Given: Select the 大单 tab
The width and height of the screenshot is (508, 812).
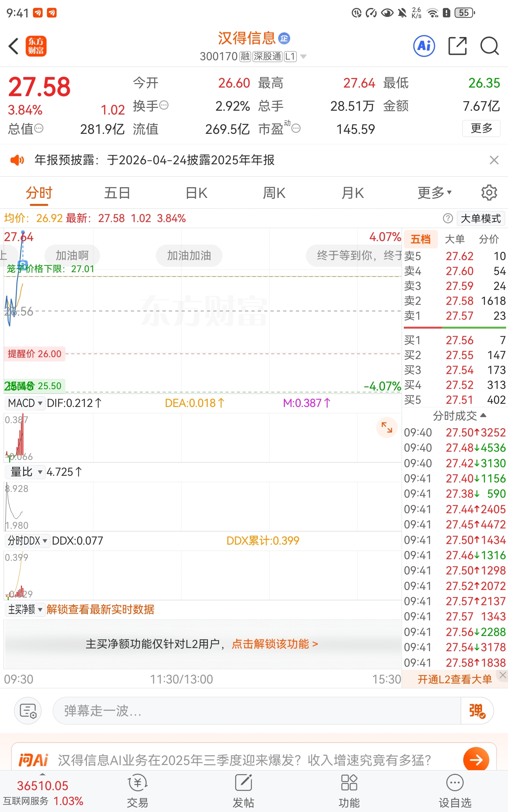Looking at the screenshot, I should (x=455, y=239).
